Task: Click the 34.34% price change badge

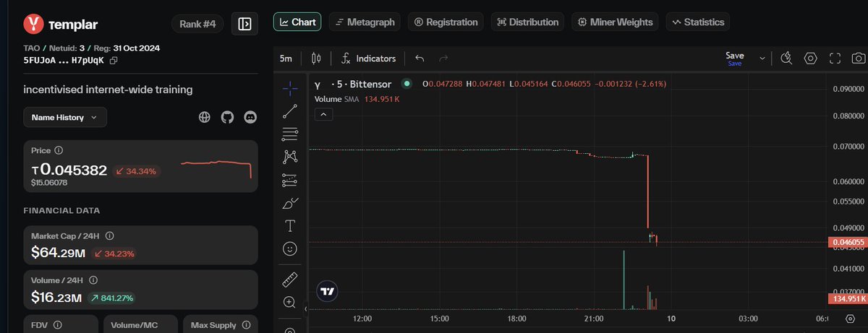Action: 136,171
